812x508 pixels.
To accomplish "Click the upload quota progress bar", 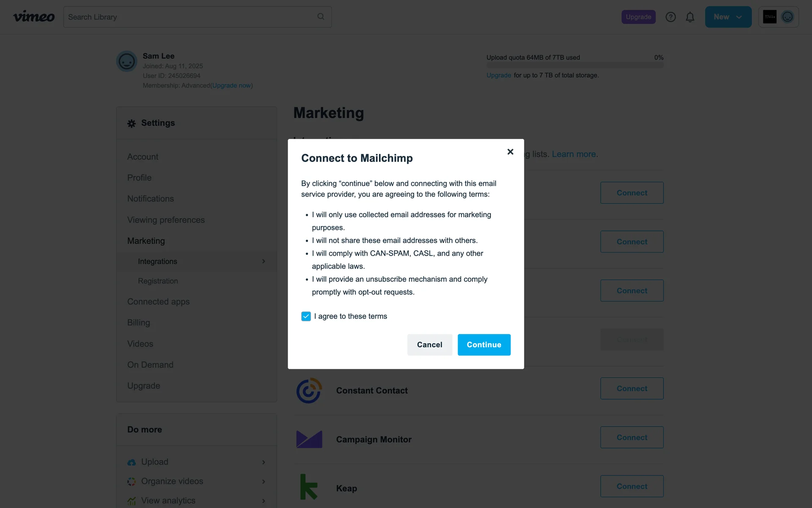I will 575,66.
